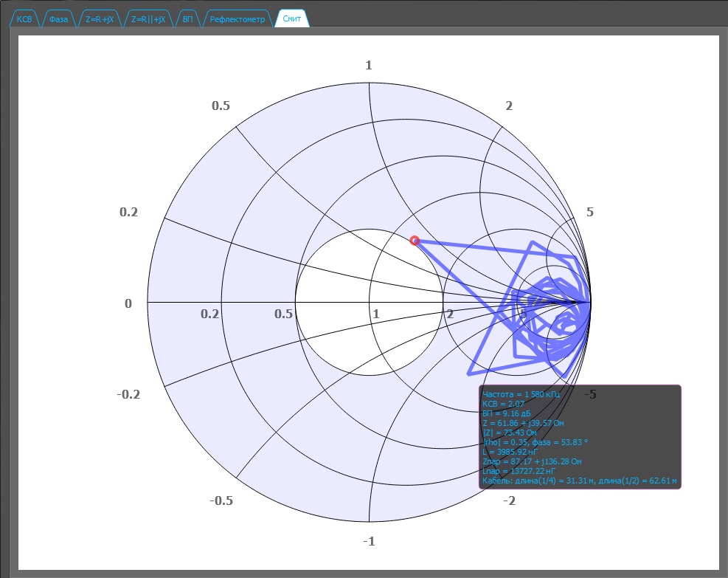Click the outer rim label -0.2
Image resolution: width=728 pixels, height=578 pixels.
click(128, 394)
